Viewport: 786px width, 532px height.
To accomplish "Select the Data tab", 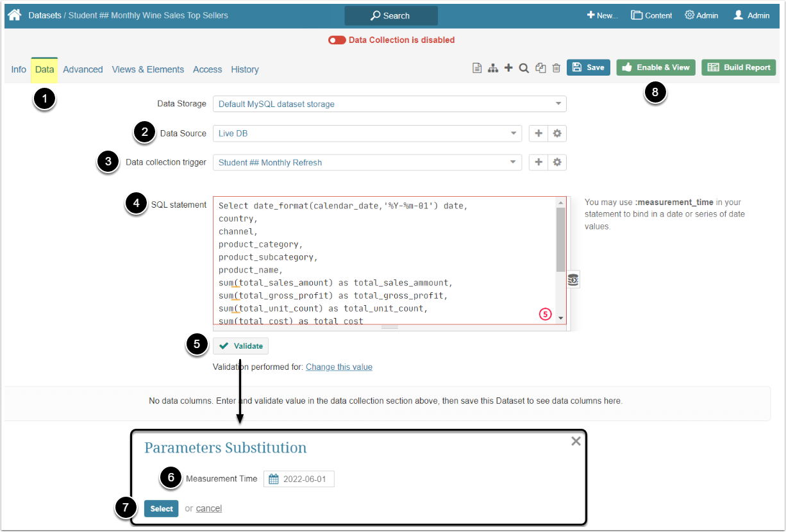I will 44,69.
